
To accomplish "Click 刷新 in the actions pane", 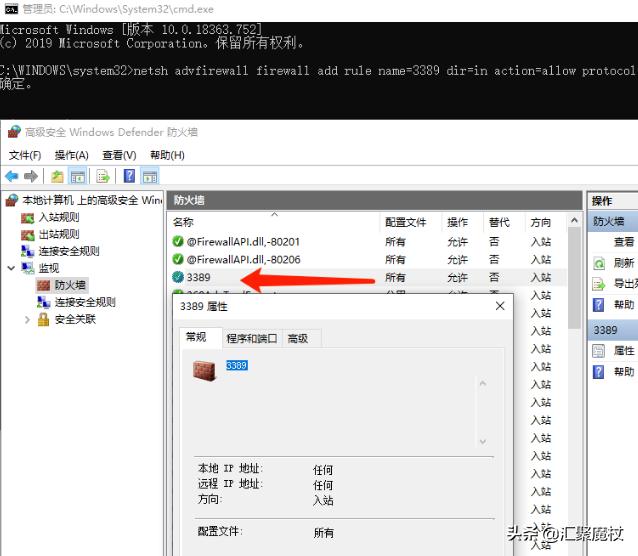I will 624,263.
